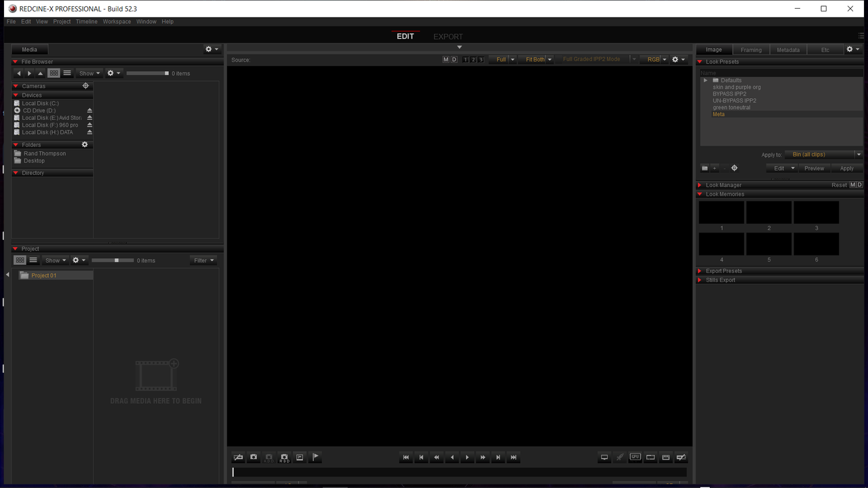Click the R3D snapshot camera icon
868x488 pixels.
pos(284,457)
